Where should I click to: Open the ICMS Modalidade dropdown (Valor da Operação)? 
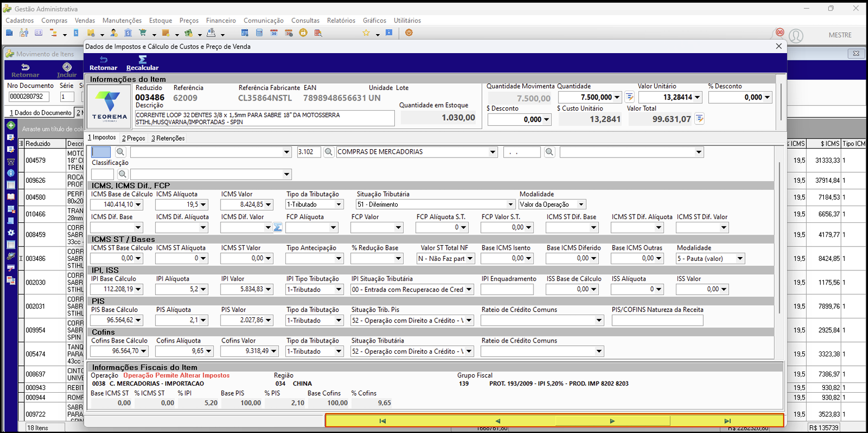point(581,204)
